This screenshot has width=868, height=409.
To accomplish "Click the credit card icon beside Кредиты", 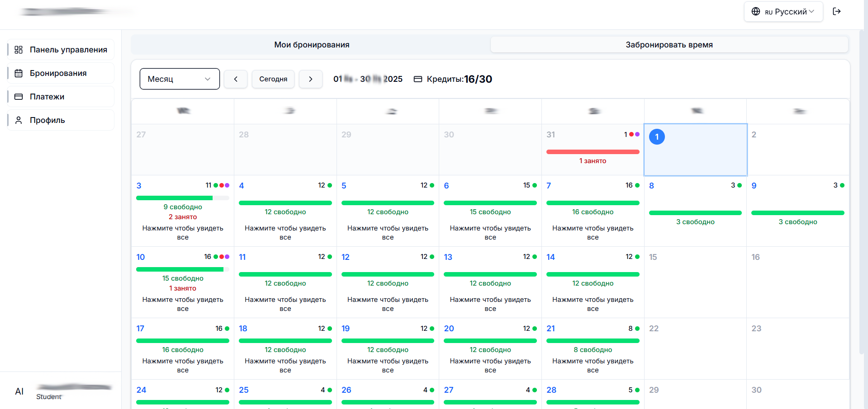I will [418, 79].
